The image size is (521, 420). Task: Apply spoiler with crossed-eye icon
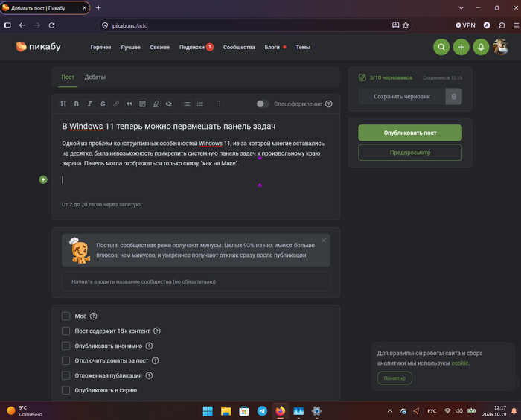click(x=169, y=104)
